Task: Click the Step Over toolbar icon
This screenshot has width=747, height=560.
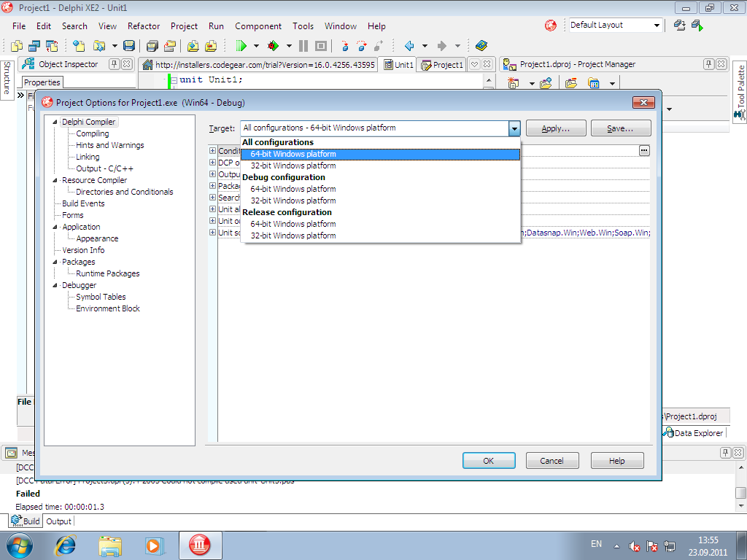Action: click(362, 46)
